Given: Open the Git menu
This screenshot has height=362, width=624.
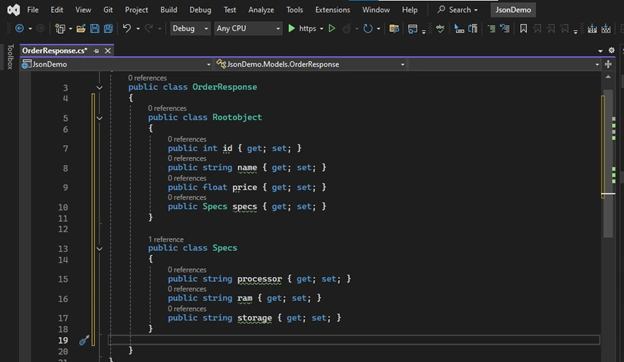Looking at the screenshot, I should (108, 10).
